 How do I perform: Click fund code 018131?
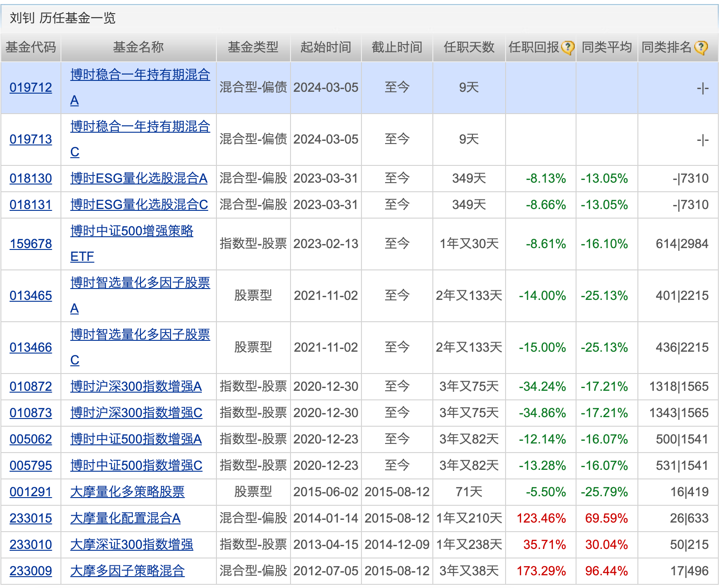[x=30, y=204]
